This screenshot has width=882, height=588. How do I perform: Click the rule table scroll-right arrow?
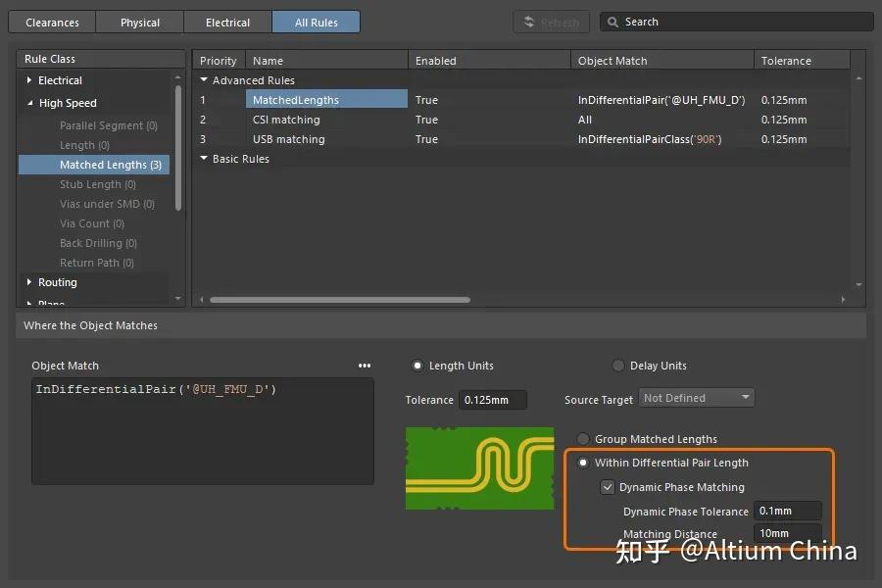(843, 300)
